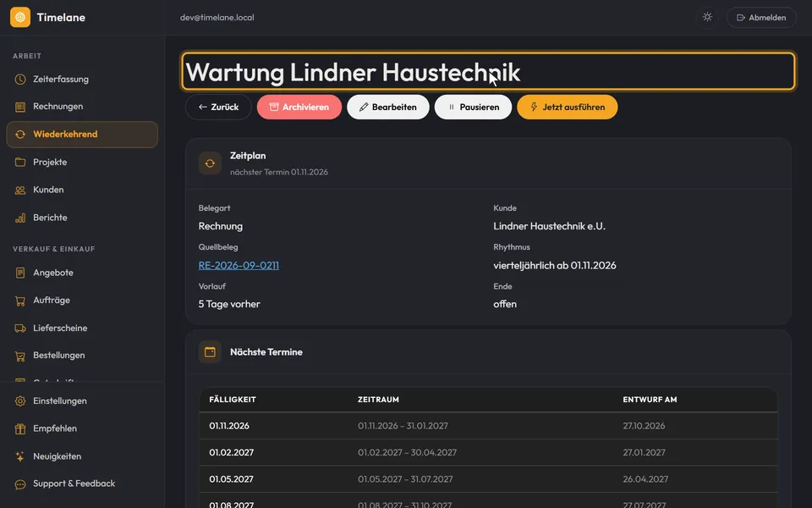Open Neuigkeiten sparkle icon in sidebar
This screenshot has width=812, height=508.
tap(20, 456)
